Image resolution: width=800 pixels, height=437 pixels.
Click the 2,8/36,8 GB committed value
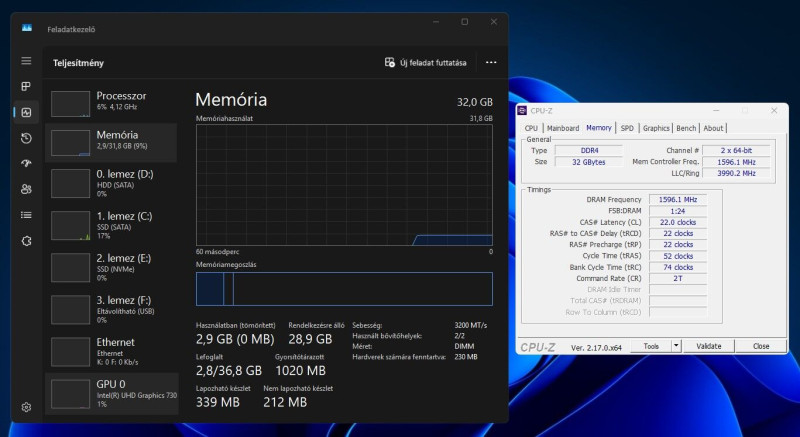[x=229, y=371]
